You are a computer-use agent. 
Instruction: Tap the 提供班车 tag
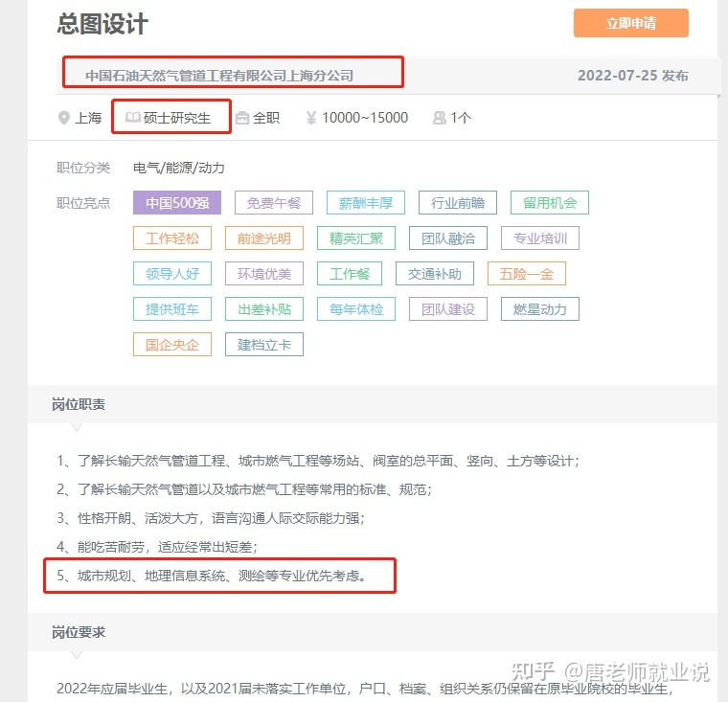click(x=172, y=308)
